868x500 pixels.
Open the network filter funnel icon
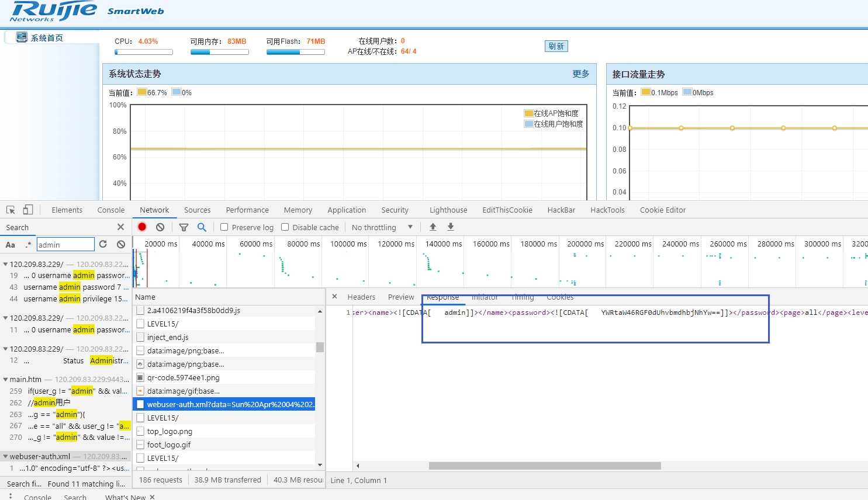coord(184,227)
